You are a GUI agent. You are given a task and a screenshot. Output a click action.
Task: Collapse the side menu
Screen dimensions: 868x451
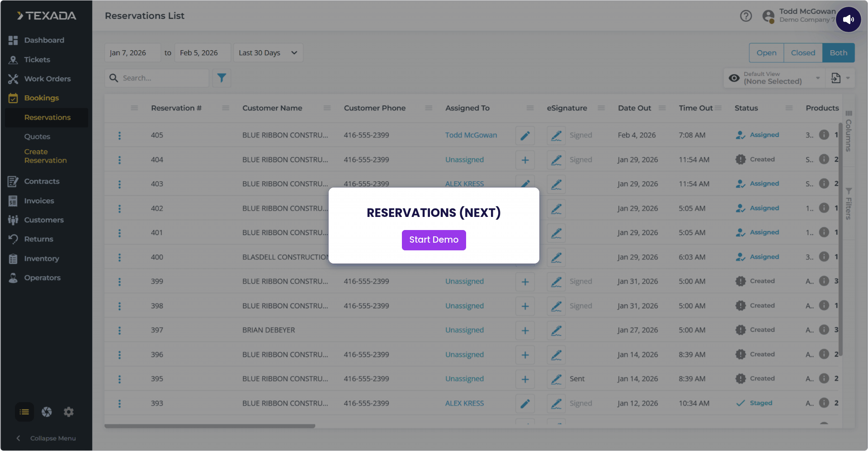[46, 438]
